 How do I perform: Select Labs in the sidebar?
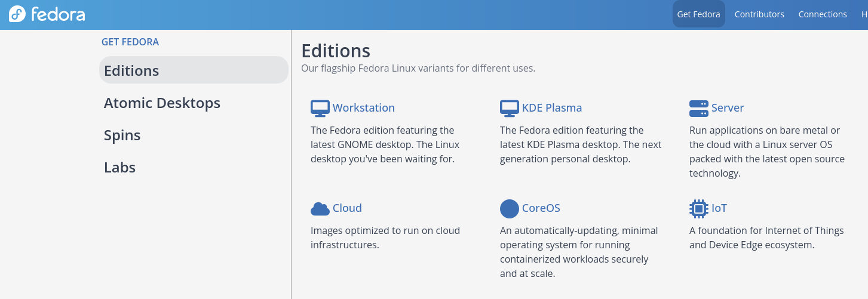[x=119, y=167]
